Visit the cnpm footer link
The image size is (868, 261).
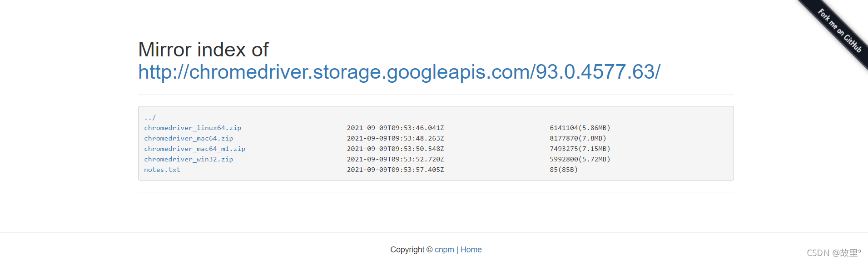[x=444, y=250]
